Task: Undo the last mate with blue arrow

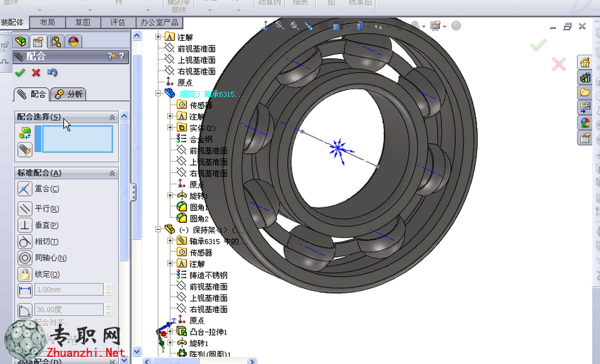Action: (x=52, y=72)
